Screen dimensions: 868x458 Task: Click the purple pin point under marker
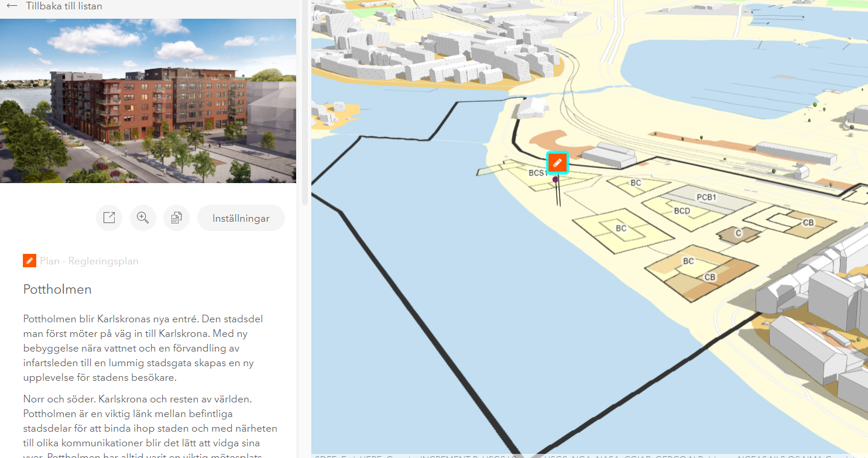(555, 180)
